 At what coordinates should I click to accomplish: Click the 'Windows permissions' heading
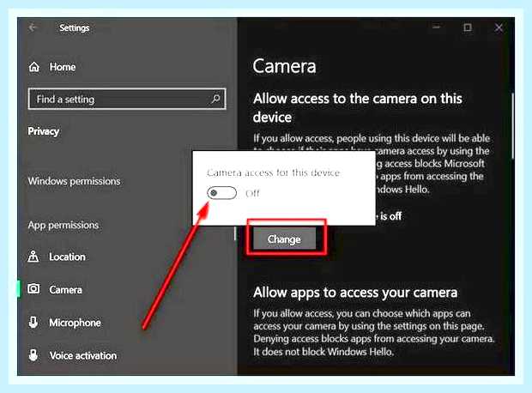[x=74, y=181]
